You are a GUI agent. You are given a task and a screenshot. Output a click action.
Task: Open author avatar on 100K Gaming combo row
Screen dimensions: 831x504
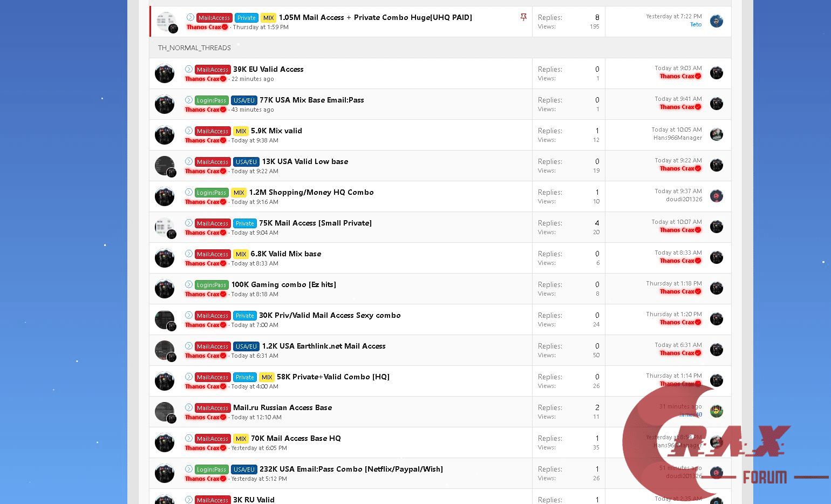pos(165,289)
